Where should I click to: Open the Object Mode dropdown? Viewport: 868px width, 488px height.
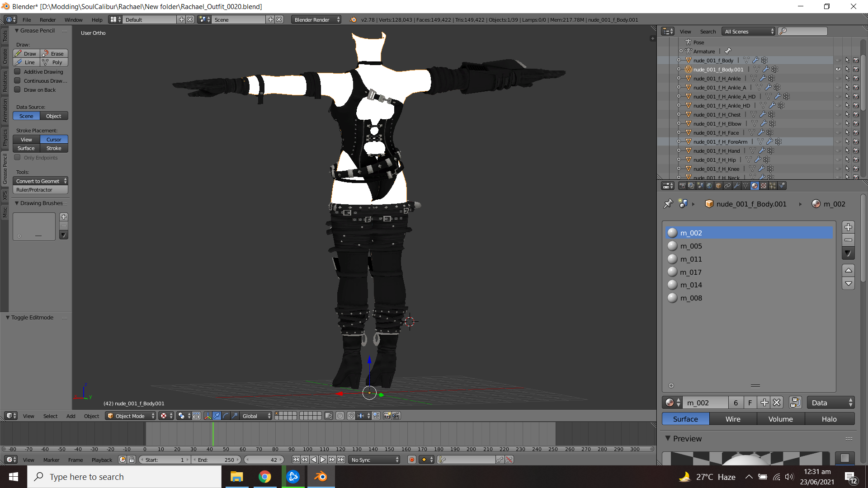[131, 416]
